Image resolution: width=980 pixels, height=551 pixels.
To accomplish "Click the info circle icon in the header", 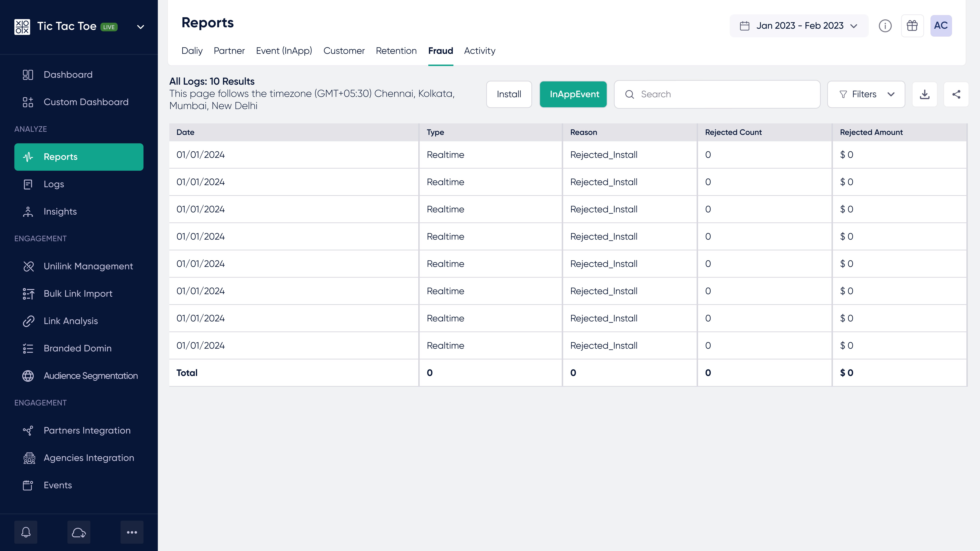I will pyautogui.click(x=885, y=26).
